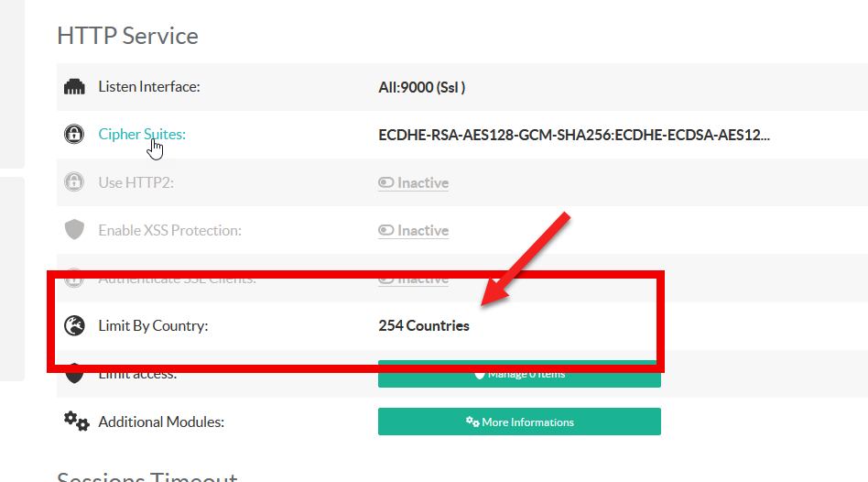Click the Enable XSS Protection label

pos(169,230)
